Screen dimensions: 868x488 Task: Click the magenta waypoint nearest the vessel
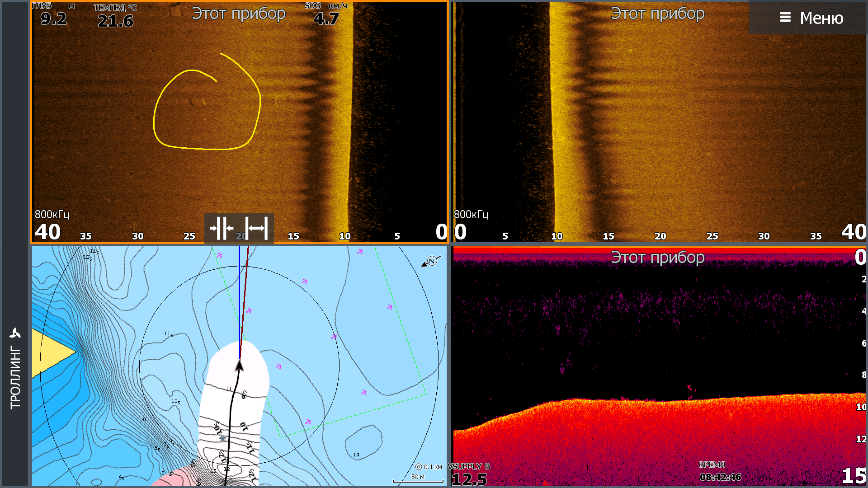point(278,366)
